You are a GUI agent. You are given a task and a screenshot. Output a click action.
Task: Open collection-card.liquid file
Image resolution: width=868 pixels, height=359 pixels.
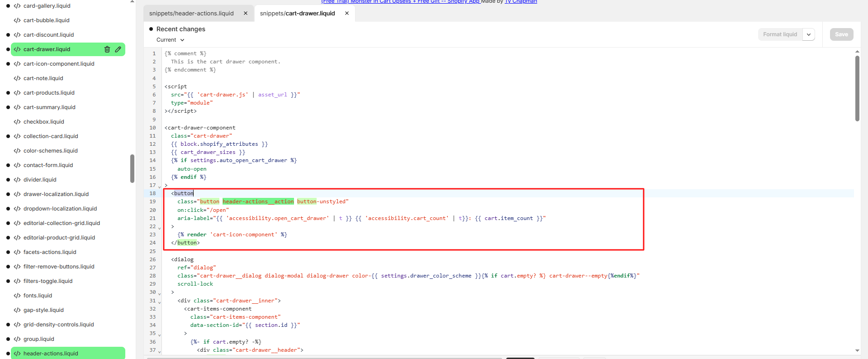click(x=51, y=136)
